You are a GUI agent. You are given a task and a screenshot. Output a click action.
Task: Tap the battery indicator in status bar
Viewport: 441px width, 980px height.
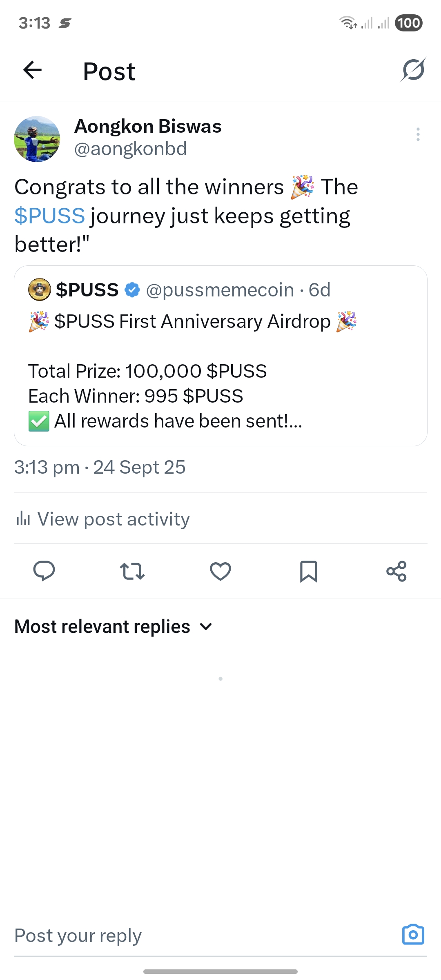pos(409,23)
